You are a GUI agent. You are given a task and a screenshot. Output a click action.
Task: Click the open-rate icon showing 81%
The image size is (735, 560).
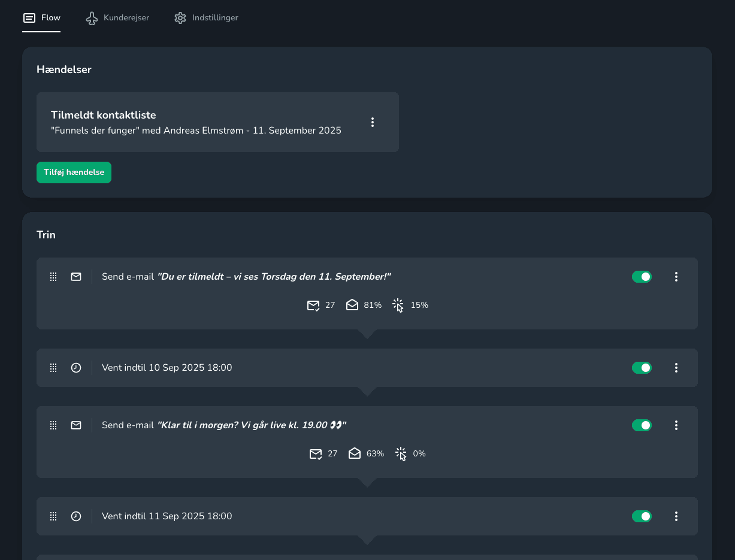(352, 305)
